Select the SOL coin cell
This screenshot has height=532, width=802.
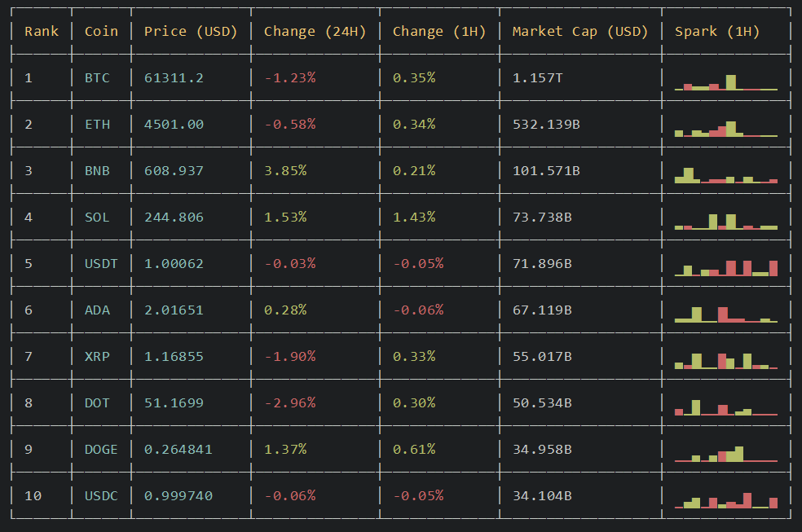tap(97, 218)
